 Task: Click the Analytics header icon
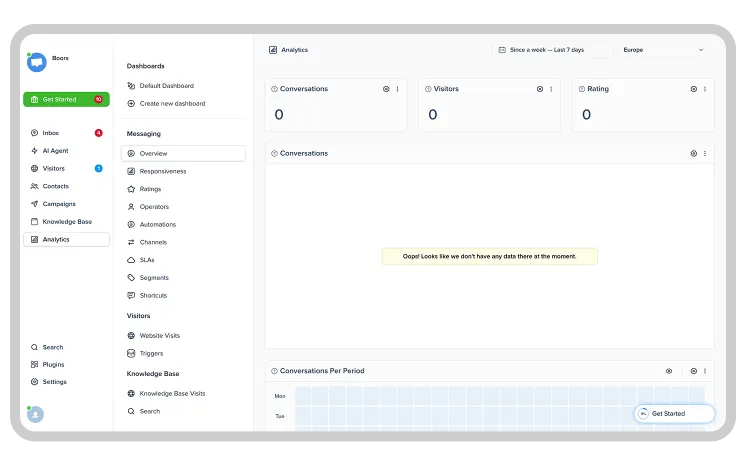click(x=273, y=50)
